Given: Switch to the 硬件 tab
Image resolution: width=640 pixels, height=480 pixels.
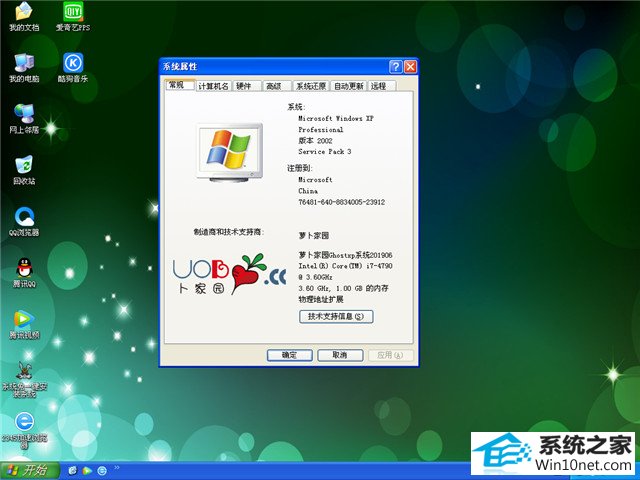Looking at the screenshot, I should (246, 86).
